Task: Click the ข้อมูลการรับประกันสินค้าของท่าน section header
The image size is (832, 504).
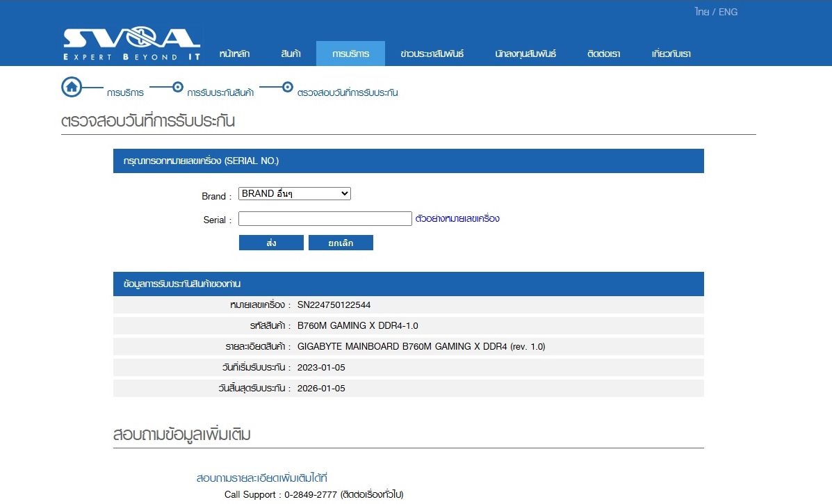Action: (x=409, y=284)
